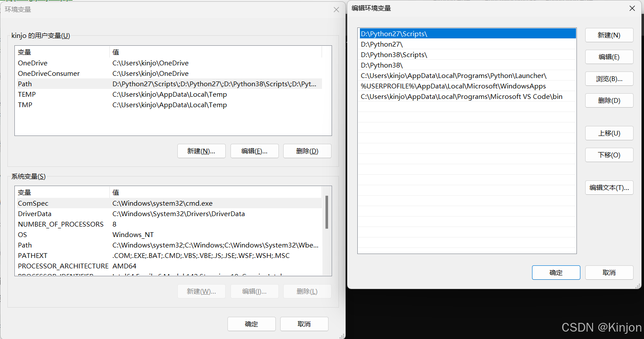Click 删除(L) under system variables
The height and width of the screenshot is (339, 644).
[x=307, y=292]
